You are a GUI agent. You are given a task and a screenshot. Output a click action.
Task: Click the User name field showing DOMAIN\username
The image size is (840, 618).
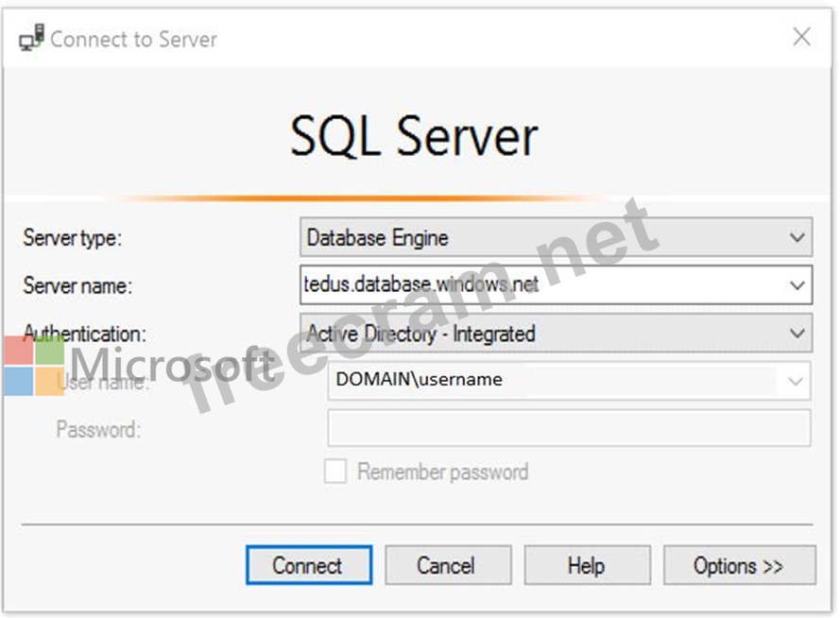click(553, 381)
